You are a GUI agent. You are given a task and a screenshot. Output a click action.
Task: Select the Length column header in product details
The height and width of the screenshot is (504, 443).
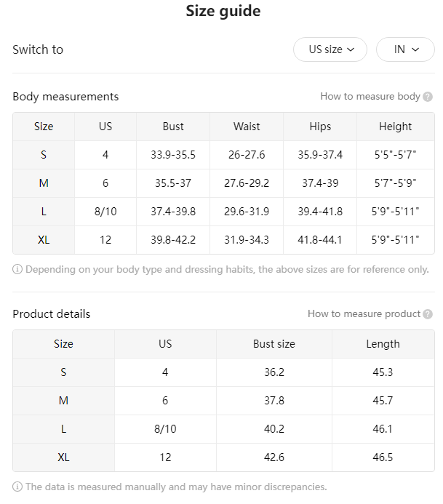coord(383,344)
